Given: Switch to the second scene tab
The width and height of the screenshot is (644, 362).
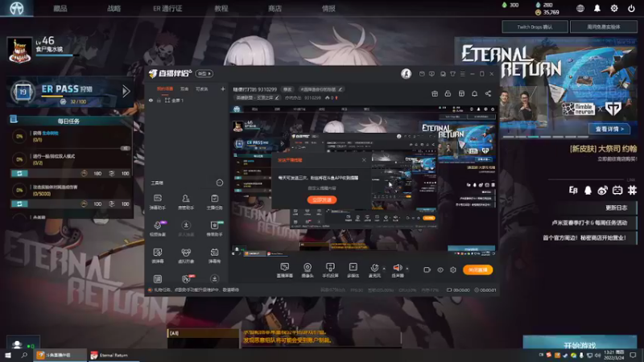Looking at the screenshot, I should [x=184, y=88].
